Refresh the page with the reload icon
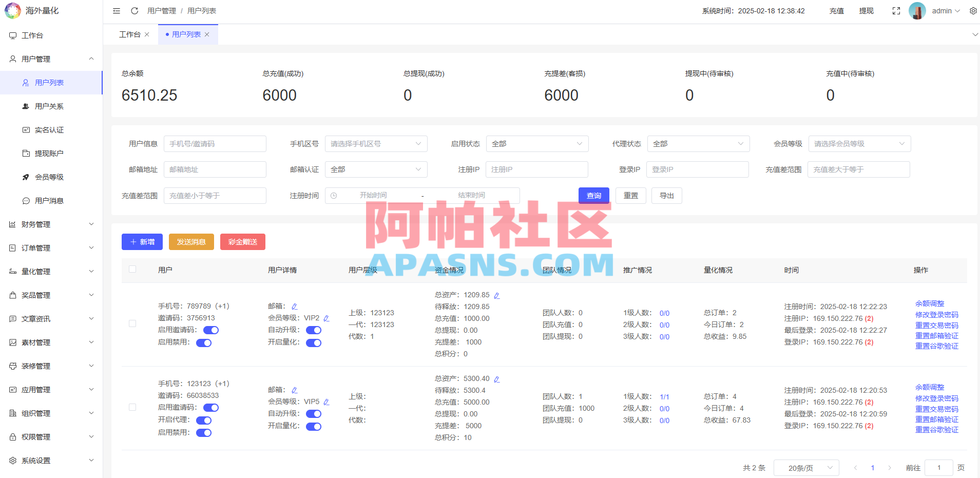 click(x=134, y=10)
